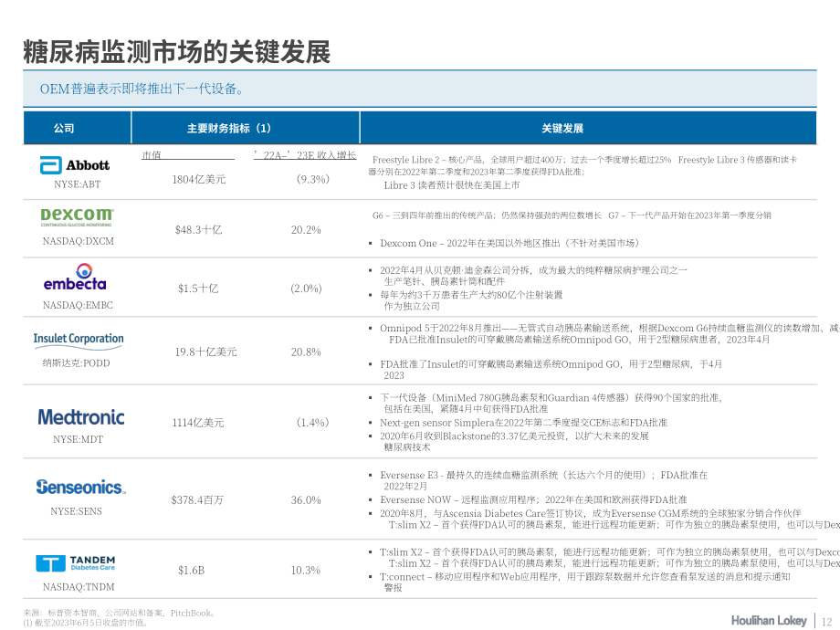Click Tandem market cap $1.6B

(191, 570)
